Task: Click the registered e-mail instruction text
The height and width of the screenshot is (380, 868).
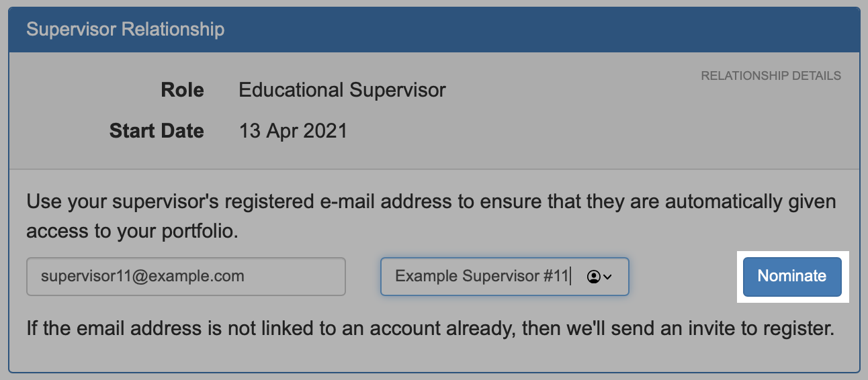Action: click(430, 201)
